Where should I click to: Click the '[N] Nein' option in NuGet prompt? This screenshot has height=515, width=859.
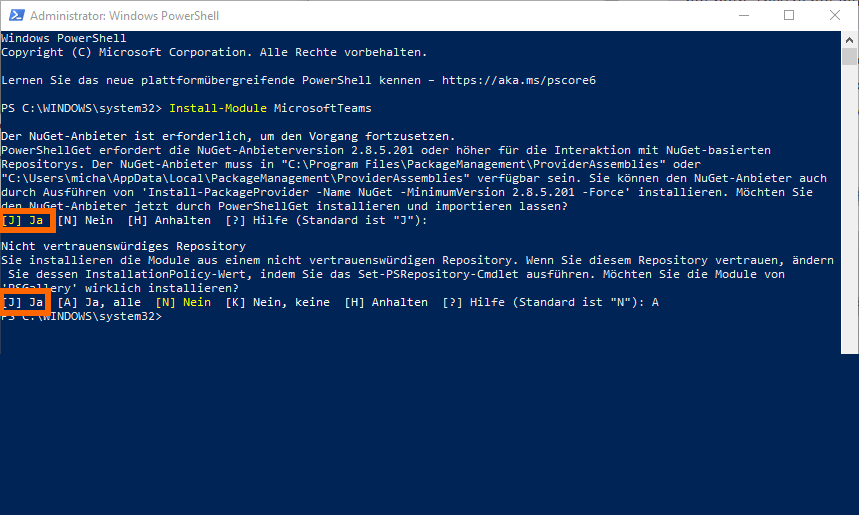coord(85,220)
